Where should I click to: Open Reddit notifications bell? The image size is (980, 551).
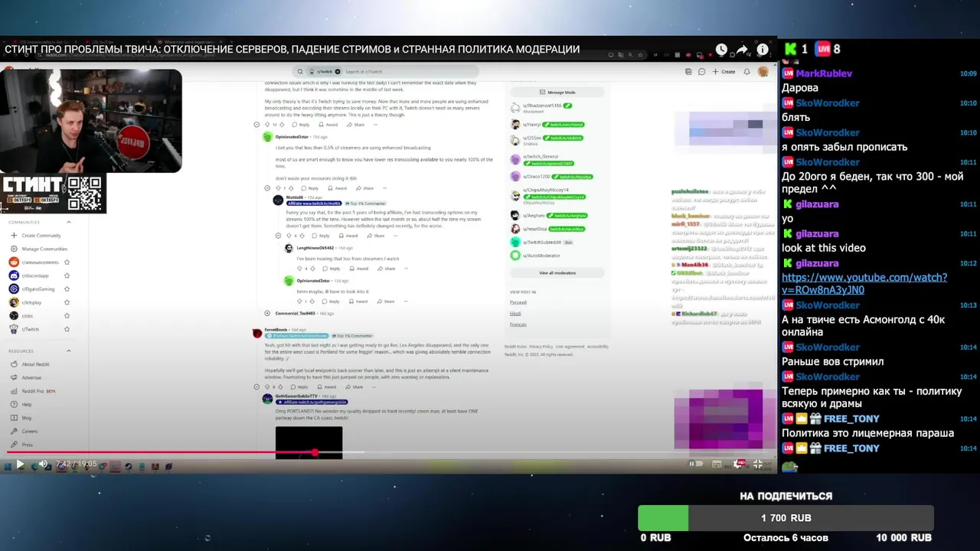point(748,71)
